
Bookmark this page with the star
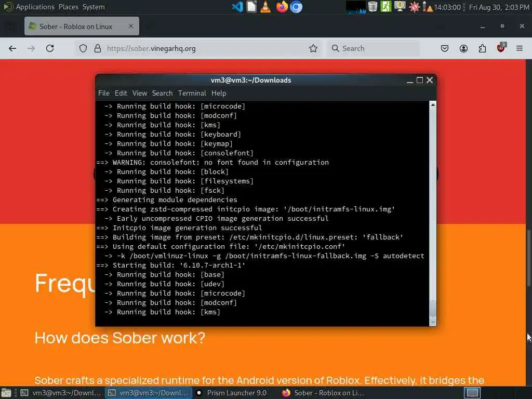click(313, 48)
